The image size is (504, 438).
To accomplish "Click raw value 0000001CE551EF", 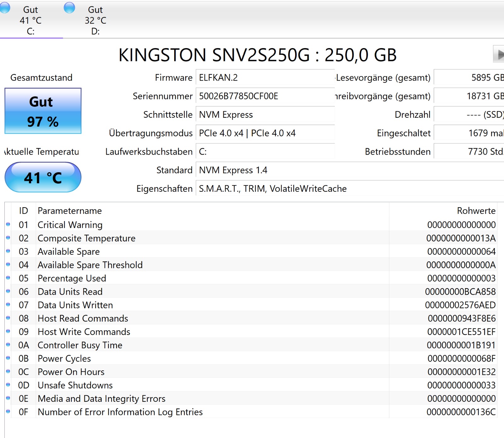I will click(461, 332).
